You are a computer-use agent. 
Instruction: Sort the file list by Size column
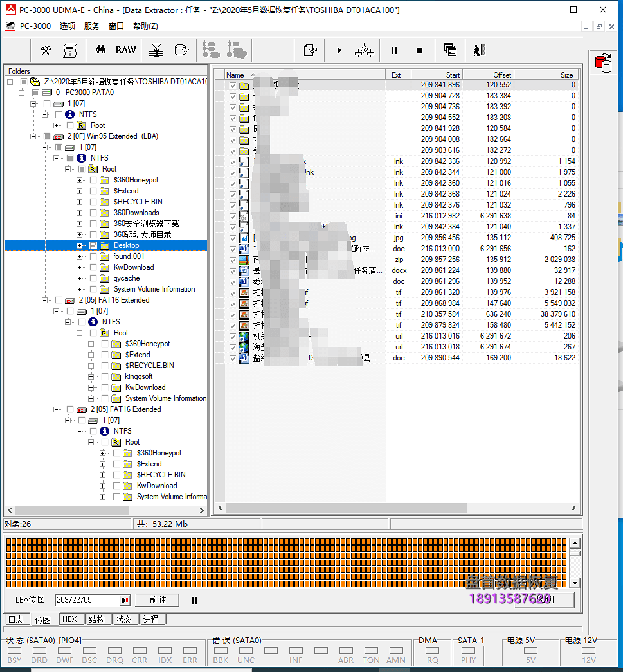pyautogui.click(x=546, y=75)
